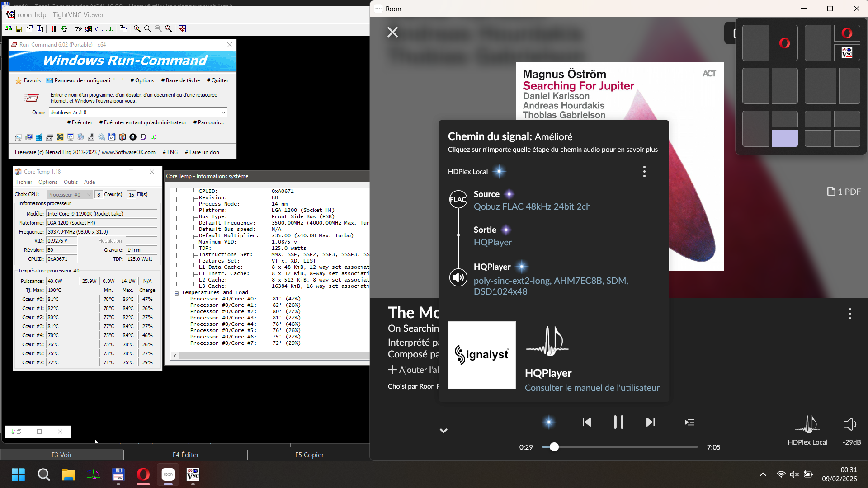This screenshot has height=488, width=868.
Task: Open the Processeur #0 dropdown
Action: (89, 195)
